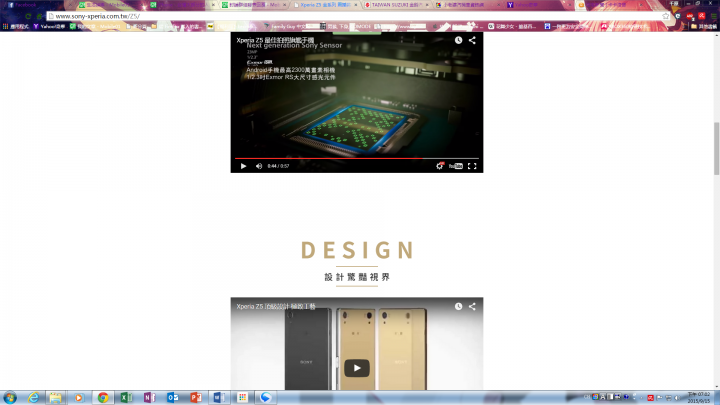Open Excel from the taskbar
This screenshot has height=405, width=720.
coord(126,397)
